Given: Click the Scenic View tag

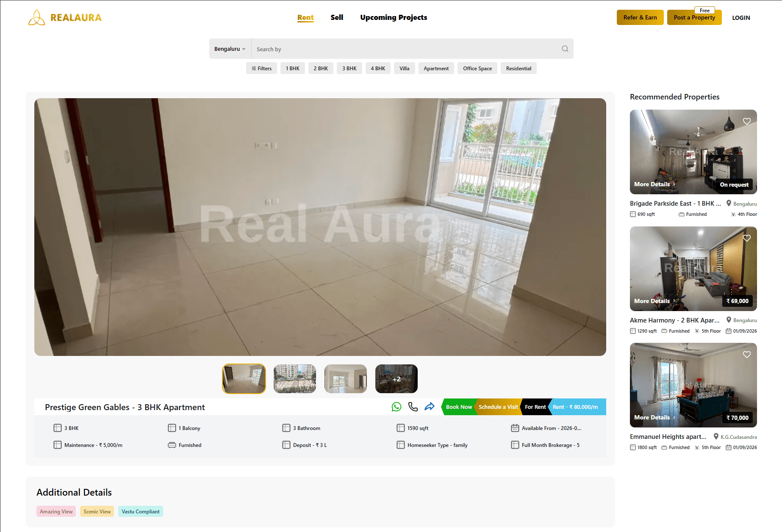Looking at the screenshot, I should click(97, 511).
